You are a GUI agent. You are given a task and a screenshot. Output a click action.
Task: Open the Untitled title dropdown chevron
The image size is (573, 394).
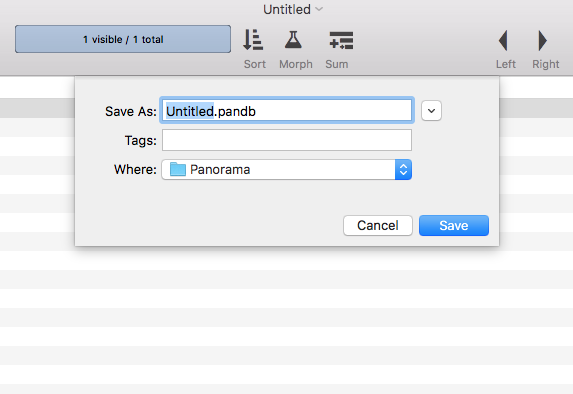click(319, 9)
